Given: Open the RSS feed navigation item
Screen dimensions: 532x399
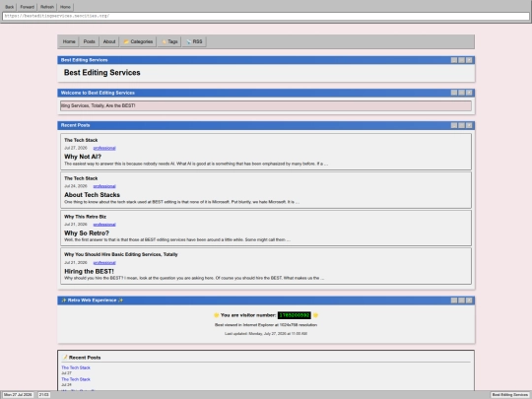Looking at the screenshot, I should click(x=194, y=41).
